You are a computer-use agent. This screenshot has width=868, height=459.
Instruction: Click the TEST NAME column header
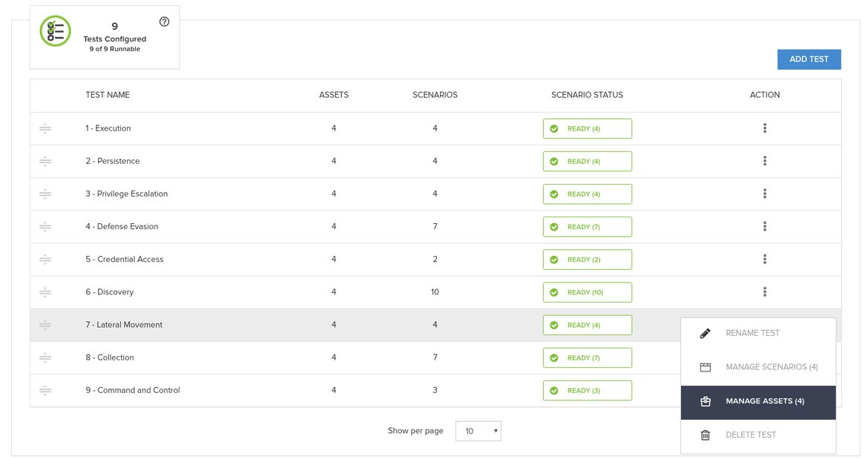pyautogui.click(x=108, y=95)
